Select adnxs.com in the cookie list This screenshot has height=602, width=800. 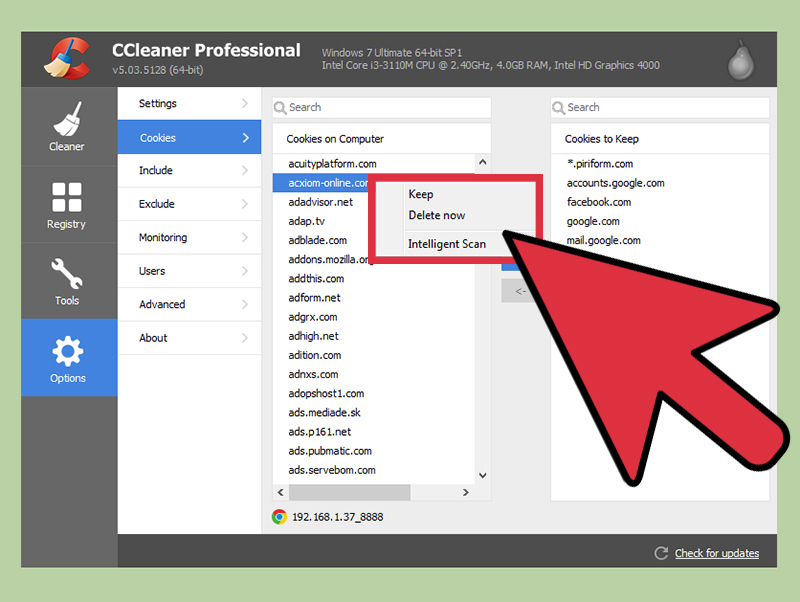(313, 374)
